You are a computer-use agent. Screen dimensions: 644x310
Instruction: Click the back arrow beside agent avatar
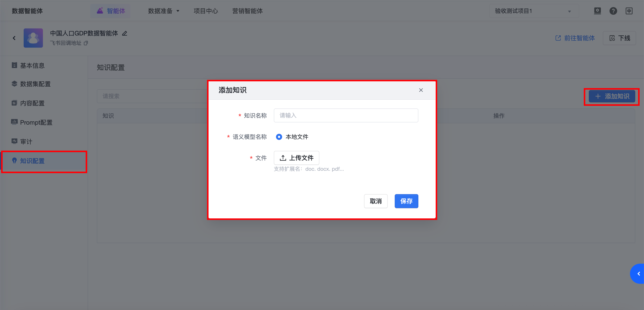tap(14, 38)
